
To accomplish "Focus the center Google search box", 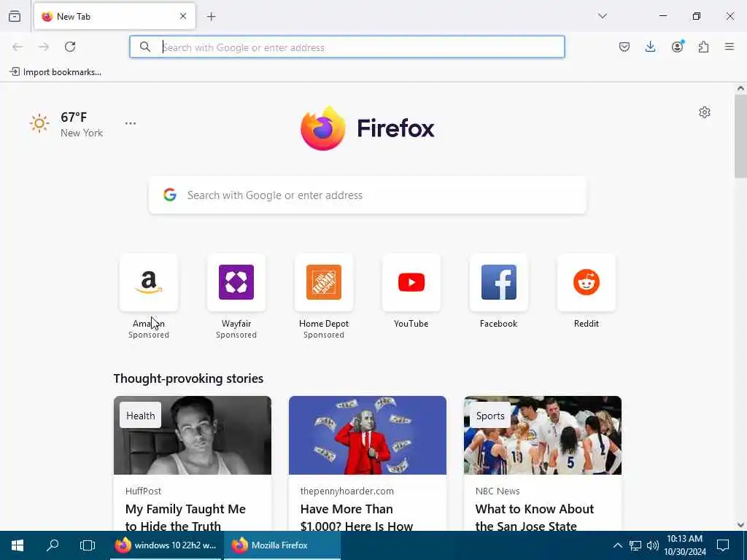I will tap(368, 195).
